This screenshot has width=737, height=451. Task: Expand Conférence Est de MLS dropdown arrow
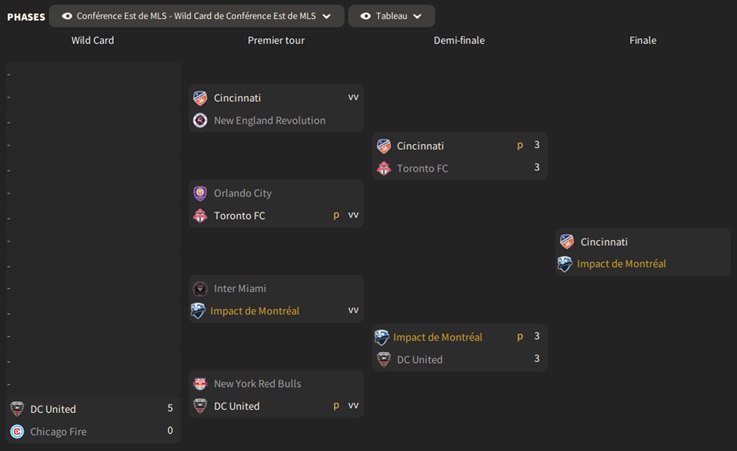click(x=327, y=16)
